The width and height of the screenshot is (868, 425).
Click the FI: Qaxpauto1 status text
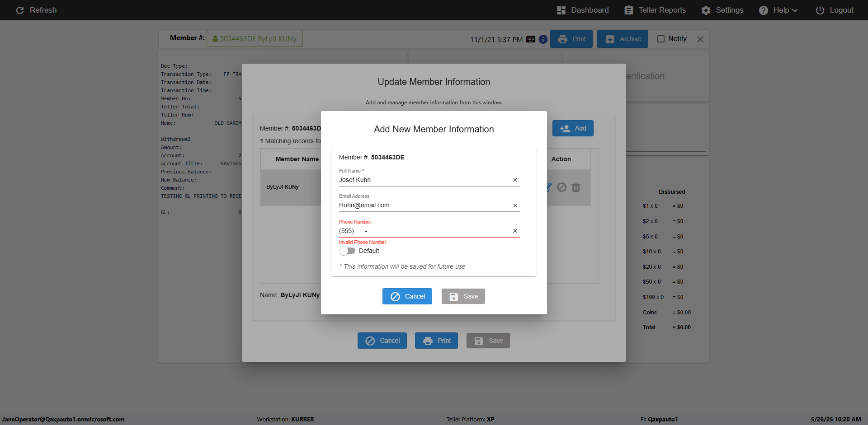[x=659, y=419]
